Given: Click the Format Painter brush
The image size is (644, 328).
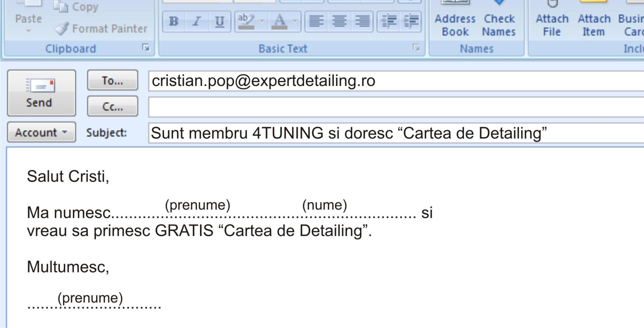Looking at the screenshot, I should point(101,29).
